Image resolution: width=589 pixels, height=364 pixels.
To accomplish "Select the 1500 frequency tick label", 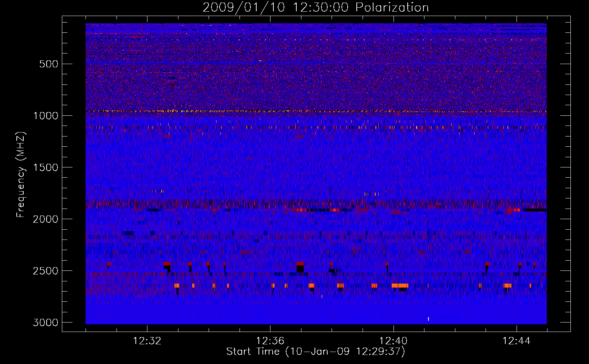I will [x=46, y=167].
